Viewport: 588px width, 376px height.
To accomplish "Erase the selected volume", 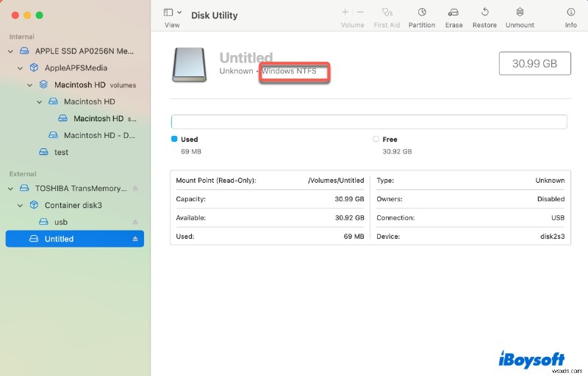I will tap(453, 17).
